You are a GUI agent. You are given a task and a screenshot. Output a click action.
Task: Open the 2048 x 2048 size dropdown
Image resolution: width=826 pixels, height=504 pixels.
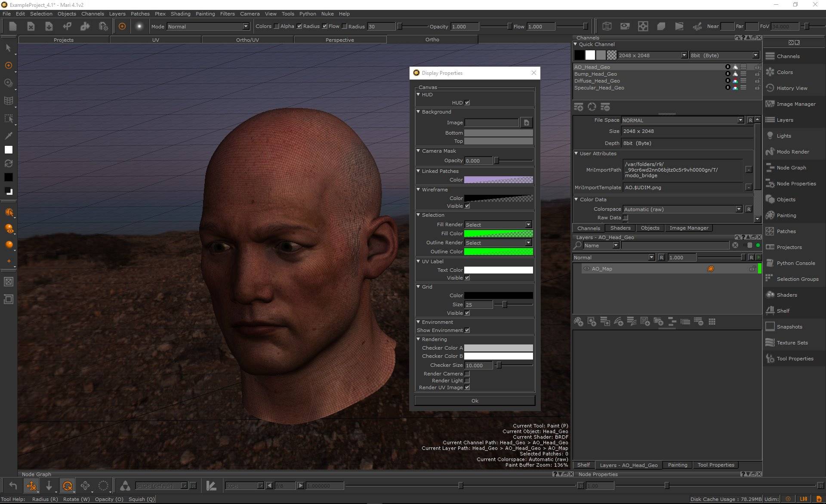point(652,55)
